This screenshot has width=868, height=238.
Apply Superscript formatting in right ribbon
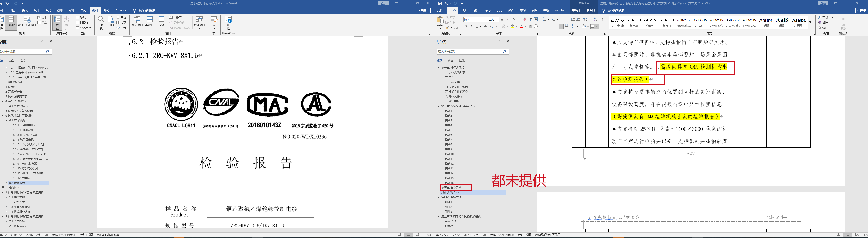496,26
